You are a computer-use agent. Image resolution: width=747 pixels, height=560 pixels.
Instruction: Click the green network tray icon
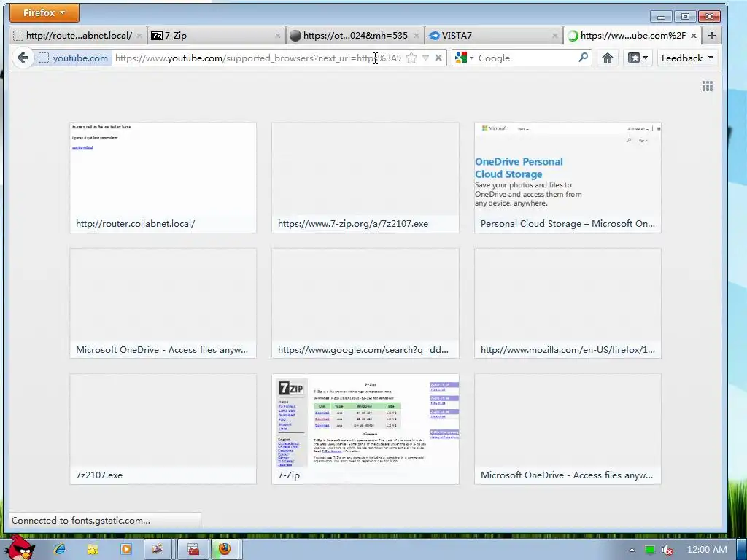(x=649, y=550)
